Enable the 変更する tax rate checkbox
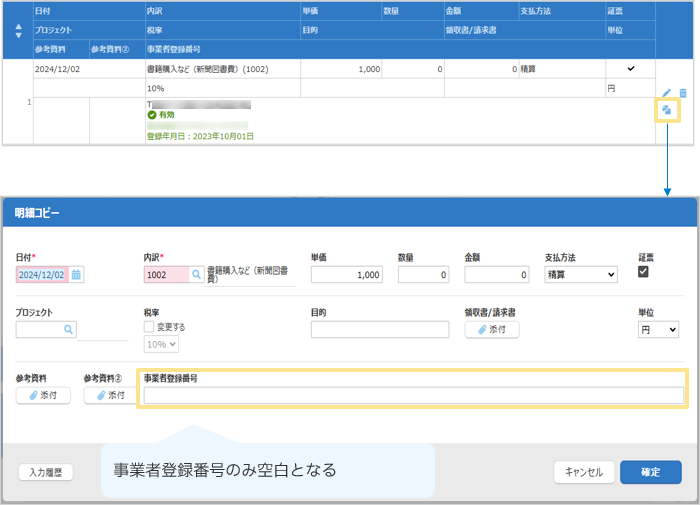This screenshot has width=700, height=505. point(150,327)
